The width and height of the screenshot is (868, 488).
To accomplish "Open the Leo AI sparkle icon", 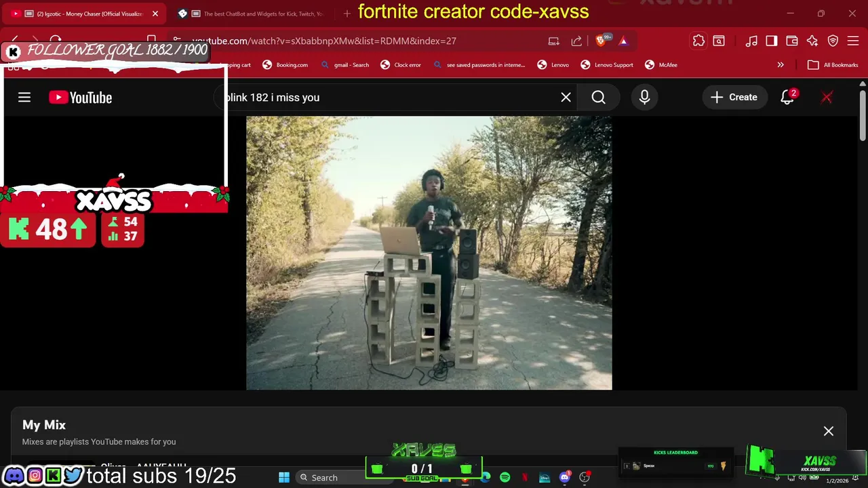I will click(x=812, y=41).
